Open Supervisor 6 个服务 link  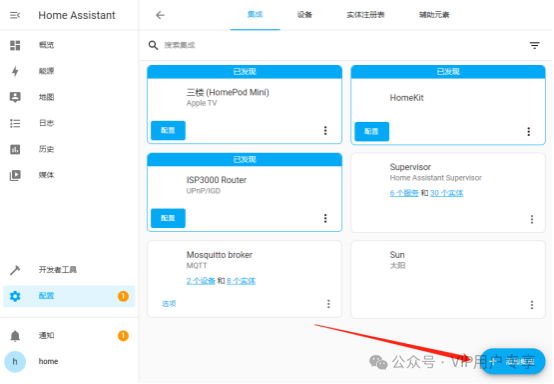[404, 193]
